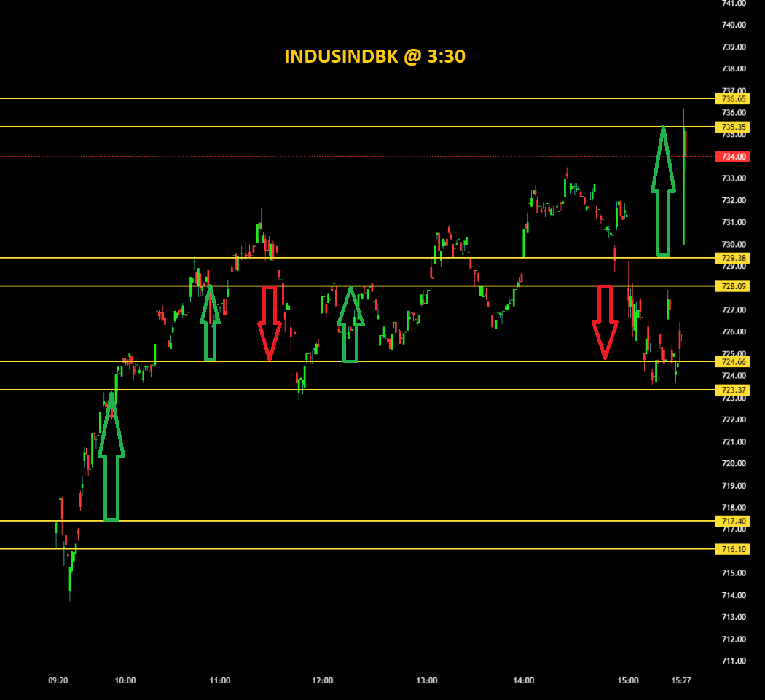
Task: Select the 717.40 price level label
Action: 733,521
